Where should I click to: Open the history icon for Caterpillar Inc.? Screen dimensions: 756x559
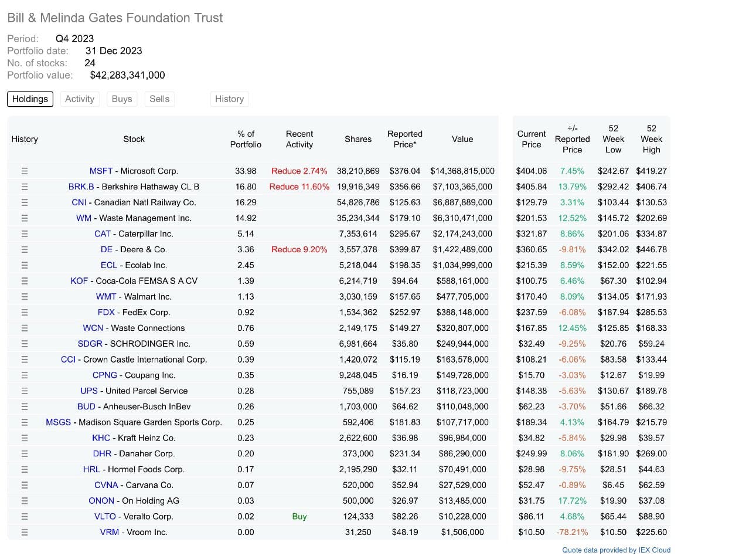pyautogui.click(x=25, y=233)
